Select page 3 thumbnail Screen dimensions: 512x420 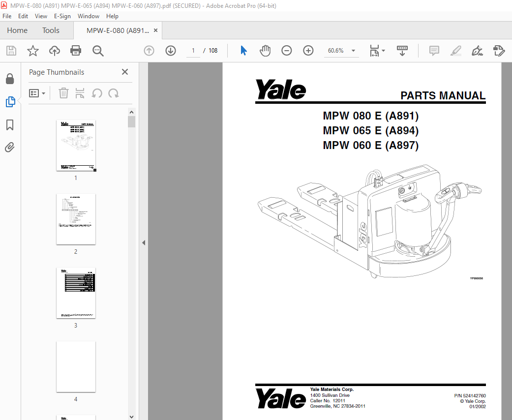pos(76,293)
